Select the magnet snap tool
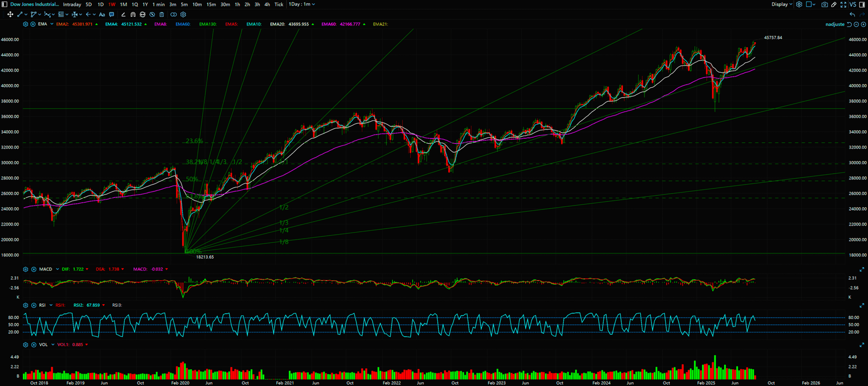868x386 pixels. click(x=133, y=15)
